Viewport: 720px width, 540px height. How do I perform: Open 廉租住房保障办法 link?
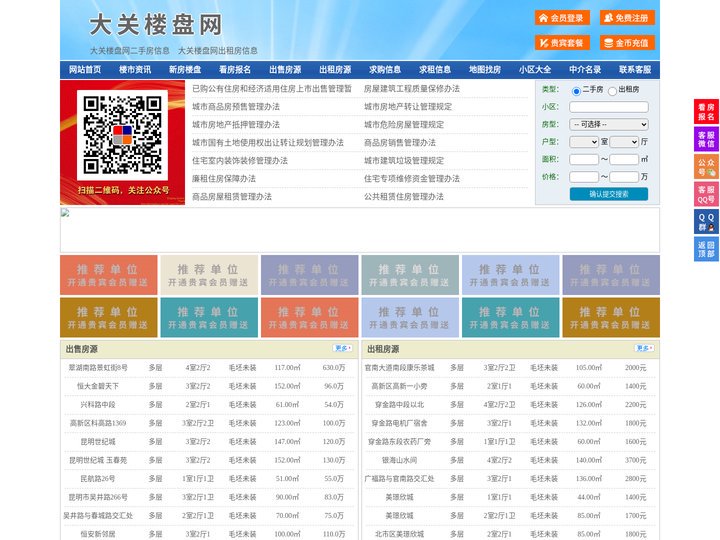coord(224,179)
